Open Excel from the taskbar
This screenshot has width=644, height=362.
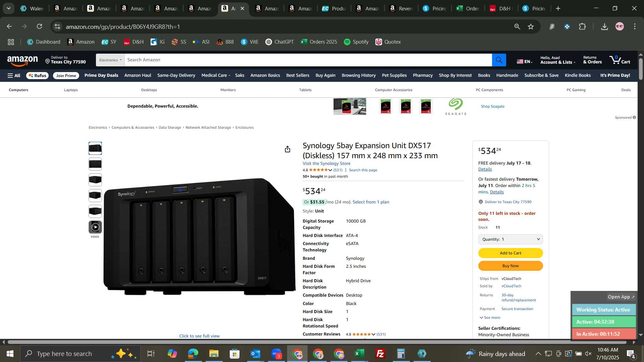pos(359,354)
